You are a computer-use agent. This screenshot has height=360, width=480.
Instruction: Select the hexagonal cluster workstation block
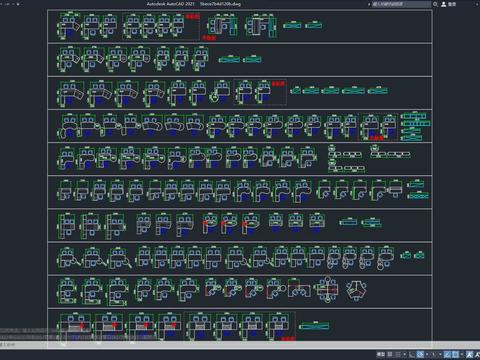click(x=356, y=290)
